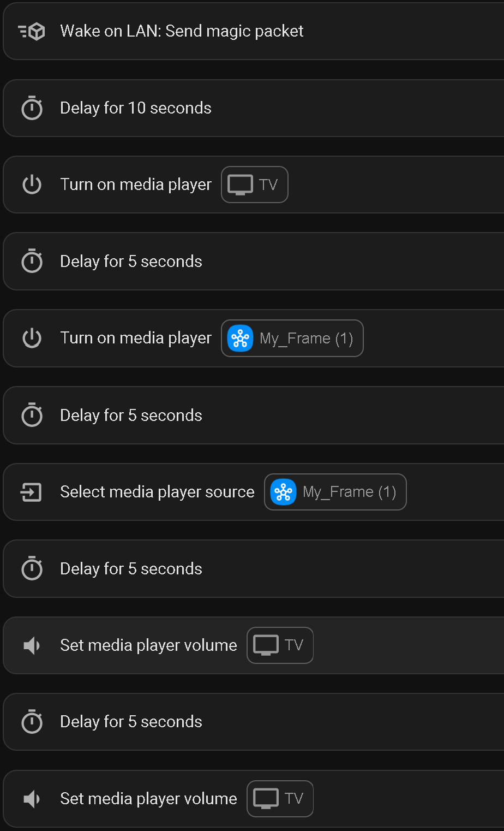Select the TV chip next to Turn on media player
The image size is (504, 831).
tap(255, 185)
